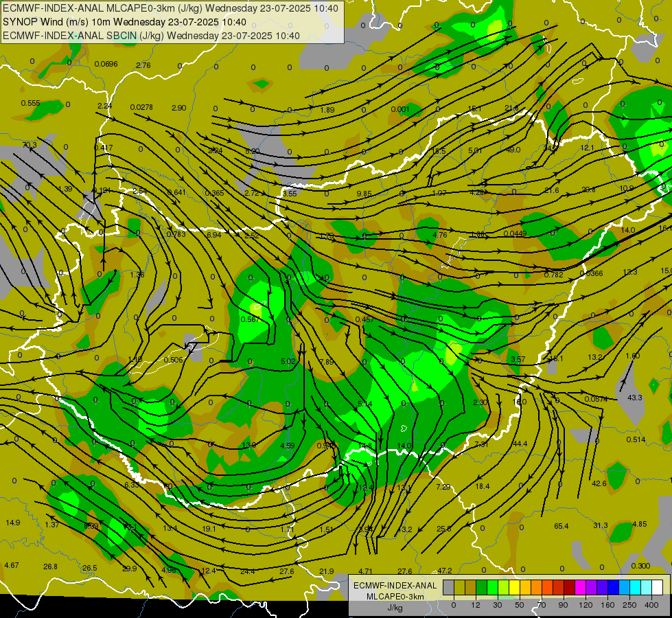Click the MLCAPE0-3km legend title

coord(395,597)
